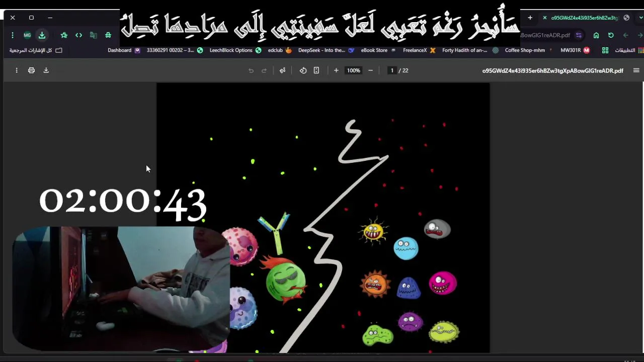Open the site settings tune icon in address bar
The width and height of the screenshot is (644, 362).
coord(579,35)
